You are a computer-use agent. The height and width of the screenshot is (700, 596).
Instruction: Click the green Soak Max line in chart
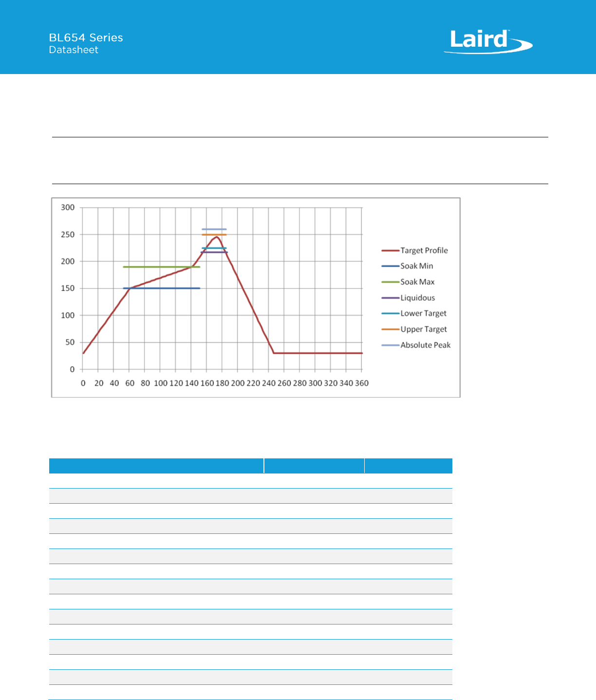(x=162, y=267)
